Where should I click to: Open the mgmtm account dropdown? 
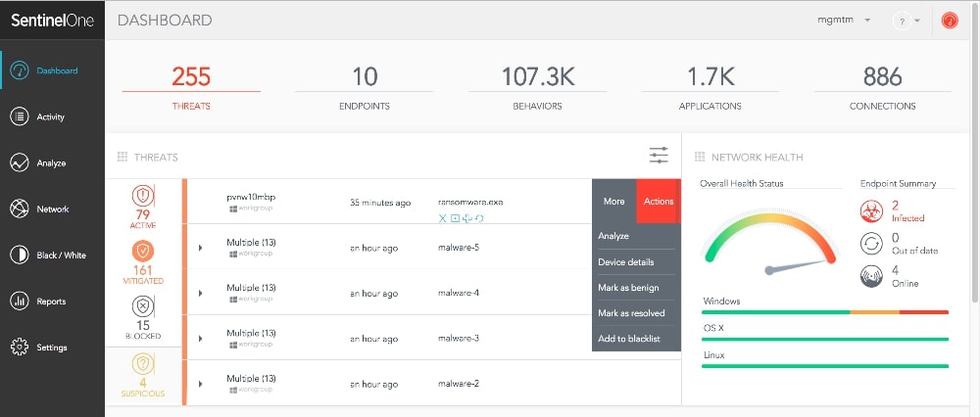pos(844,20)
